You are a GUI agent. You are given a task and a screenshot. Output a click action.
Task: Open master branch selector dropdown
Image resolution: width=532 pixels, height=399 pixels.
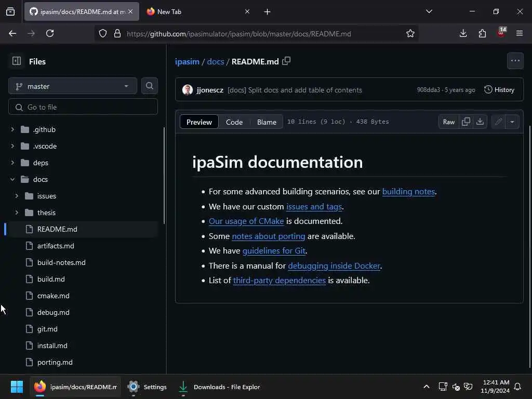[x=73, y=86]
